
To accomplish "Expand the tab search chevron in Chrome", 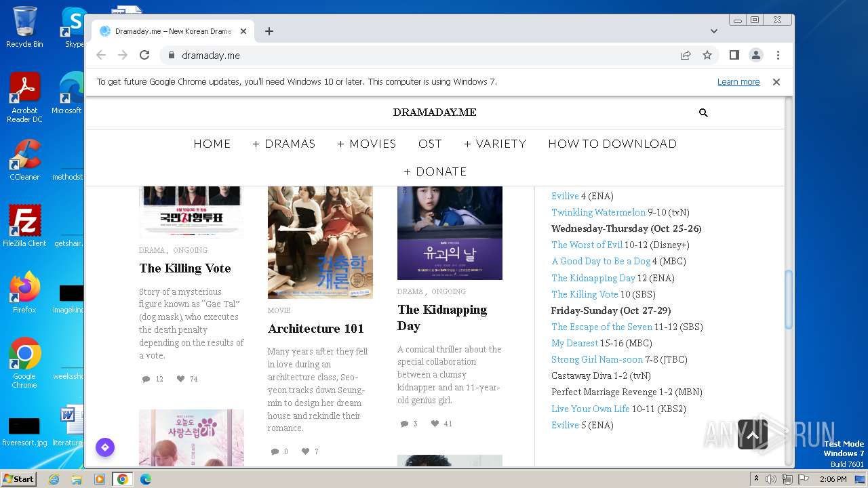I will [x=714, y=31].
